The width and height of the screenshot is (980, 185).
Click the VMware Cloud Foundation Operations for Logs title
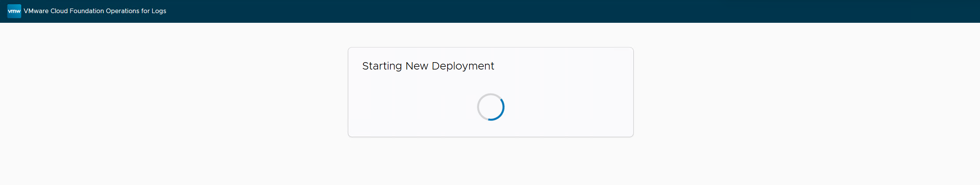click(95, 11)
